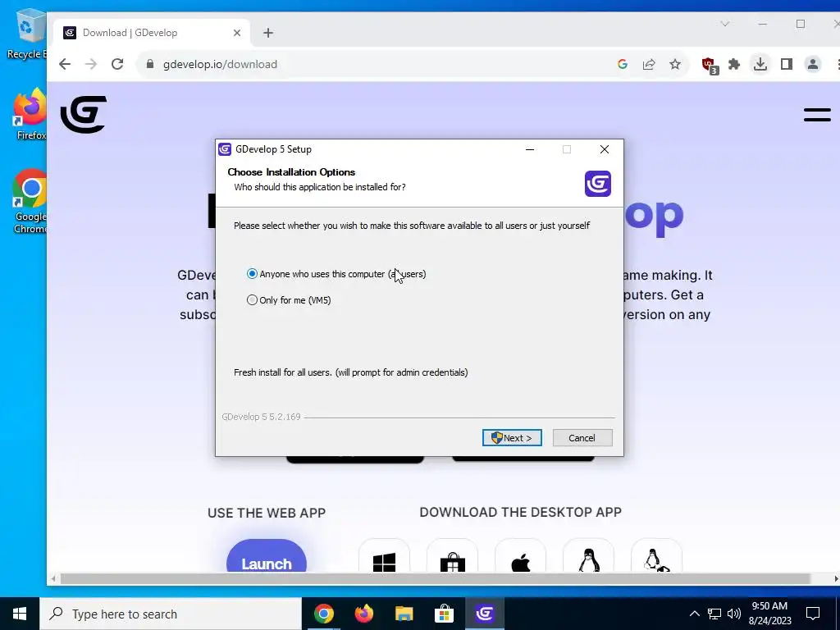Open the notification center

pos(813,614)
